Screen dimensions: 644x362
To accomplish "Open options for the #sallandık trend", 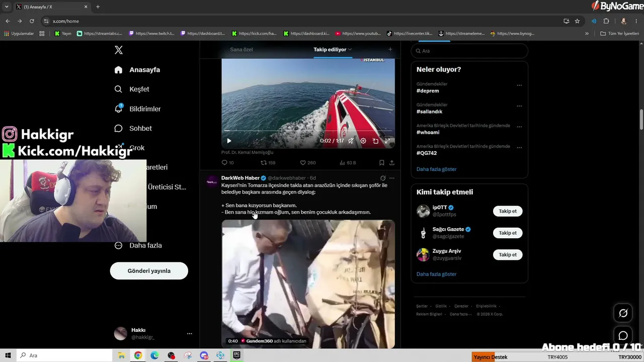I will (519, 106).
